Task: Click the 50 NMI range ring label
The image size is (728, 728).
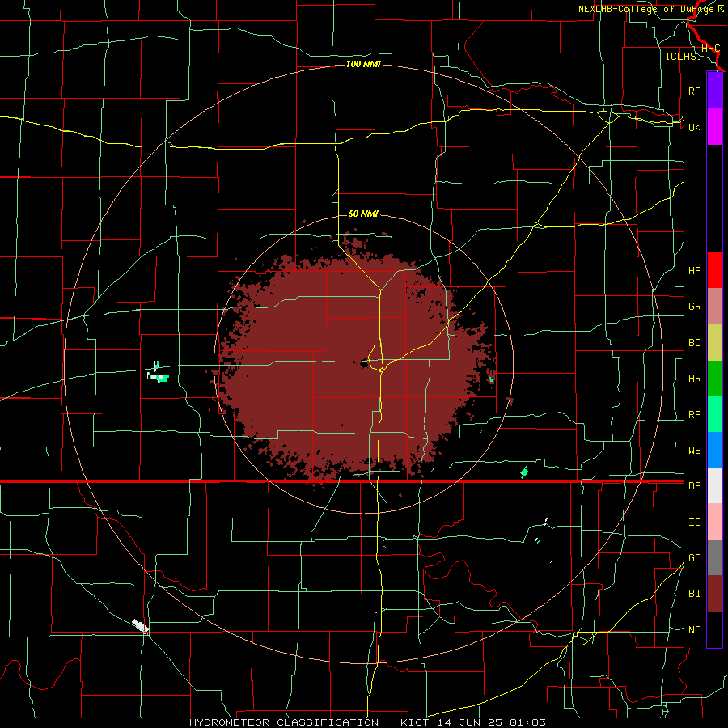Action: pyautogui.click(x=363, y=214)
